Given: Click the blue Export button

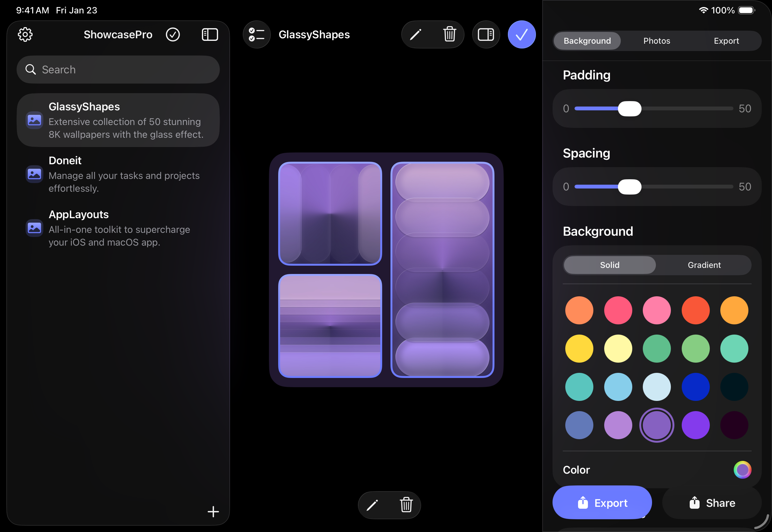Looking at the screenshot, I should coord(602,502).
